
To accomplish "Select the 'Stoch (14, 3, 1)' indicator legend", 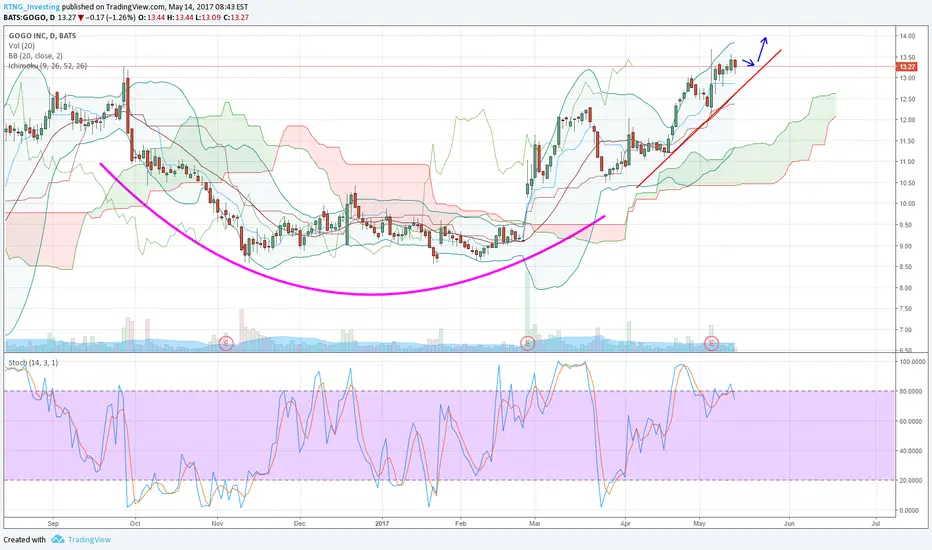I will coord(33,363).
